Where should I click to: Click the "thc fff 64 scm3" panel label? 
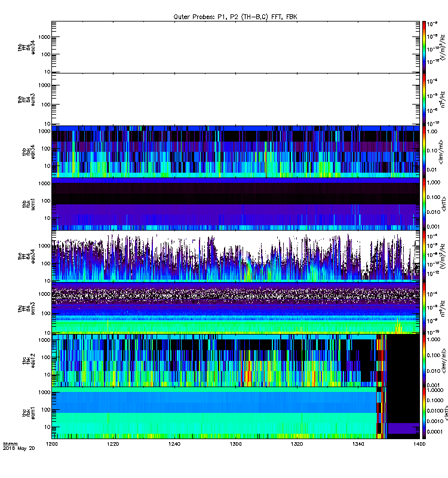click(26, 308)
